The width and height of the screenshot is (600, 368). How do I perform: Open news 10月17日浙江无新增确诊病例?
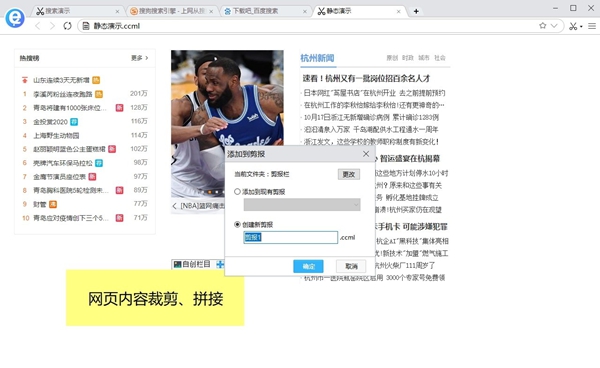371,117
